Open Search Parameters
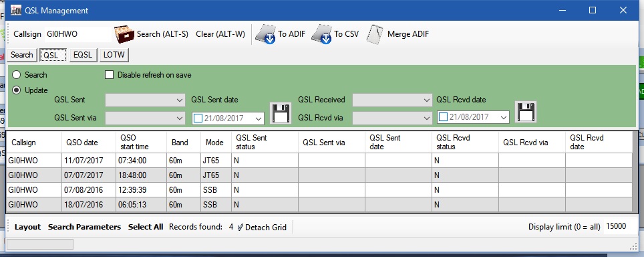Screen dimensions: 644x257 tap(85, 227)
